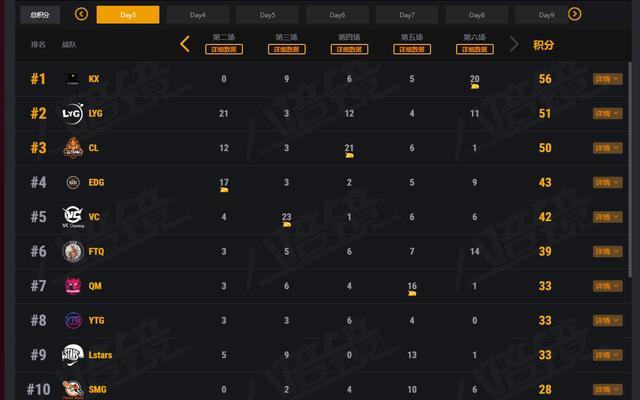Viewport: 640px width, 400px height.
Task: Click the CL team logo icon
Action: click(x=73, y=148)
